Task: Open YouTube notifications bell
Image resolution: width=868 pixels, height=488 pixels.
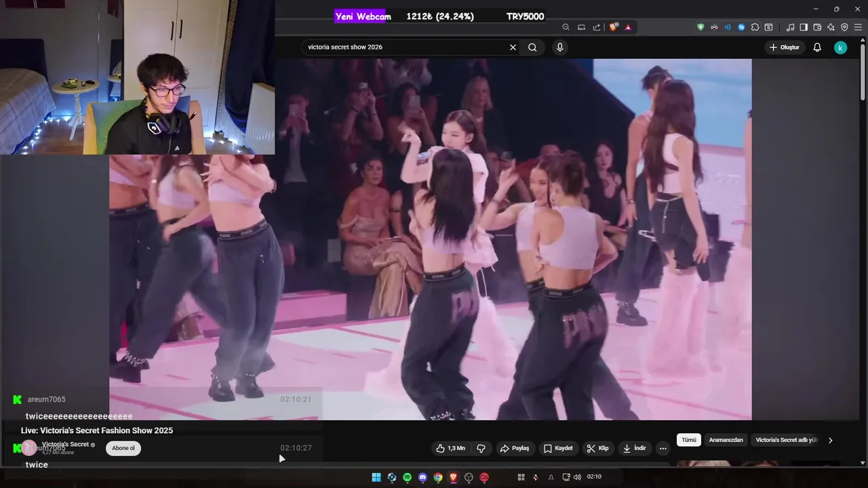Action: tap(817, 47)
